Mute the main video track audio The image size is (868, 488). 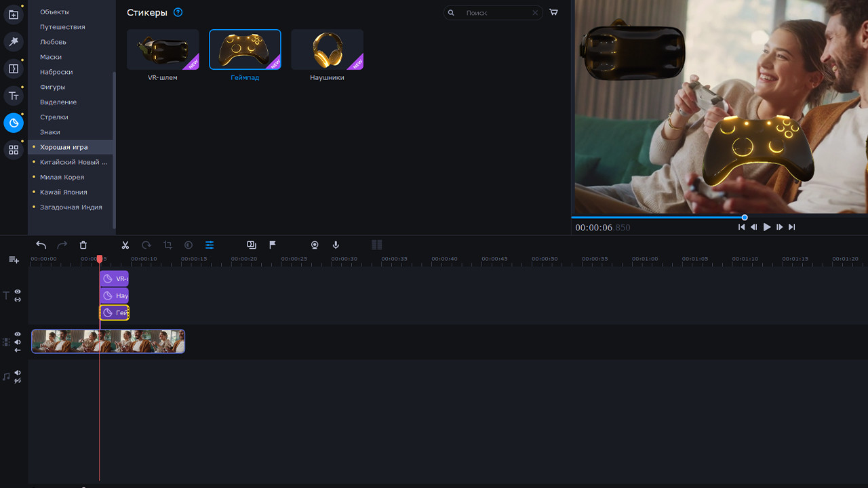pos(18,342)
